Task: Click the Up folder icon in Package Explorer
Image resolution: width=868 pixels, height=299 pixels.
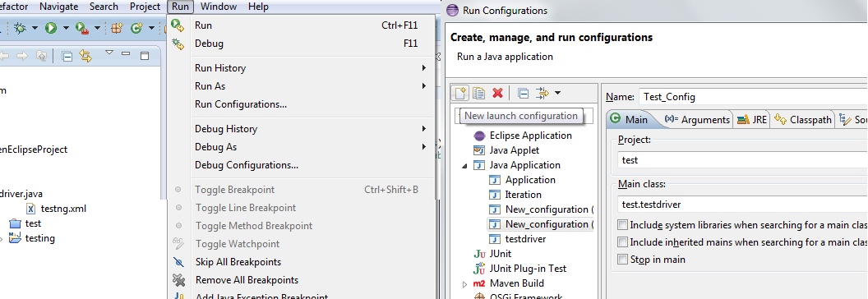Action: [x=42, y=56]
